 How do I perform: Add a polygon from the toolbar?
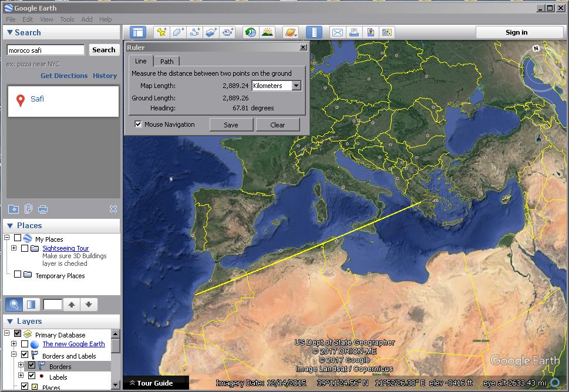tap(178, 32)
